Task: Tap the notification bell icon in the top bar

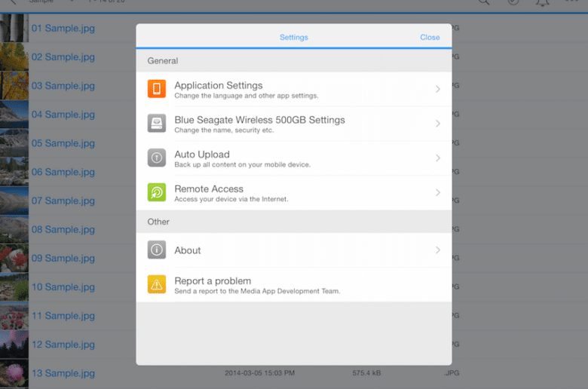Action: point(542,2)
